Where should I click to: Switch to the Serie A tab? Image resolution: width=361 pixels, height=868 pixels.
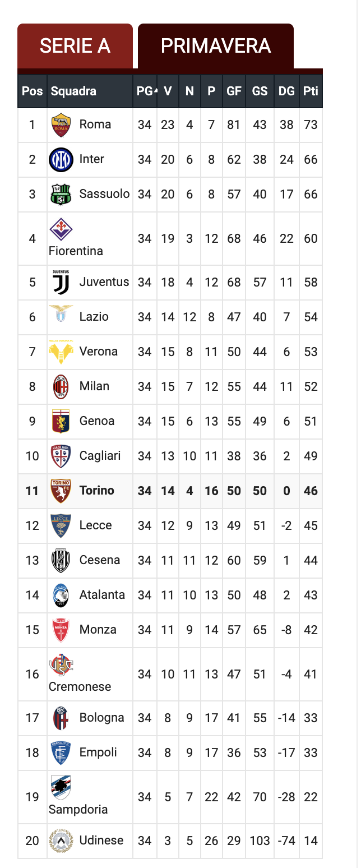(75, 46)
